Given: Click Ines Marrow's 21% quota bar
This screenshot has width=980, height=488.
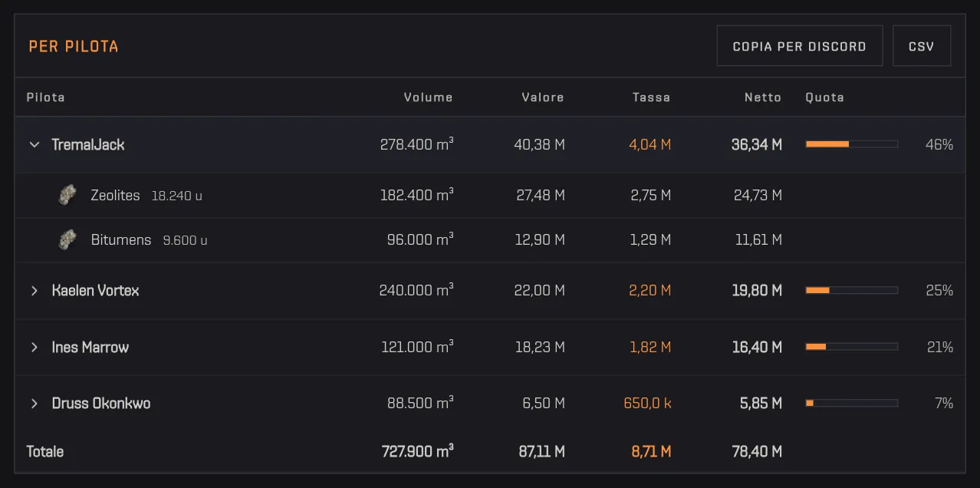Looking at the screenshot, I should click(851, 347).
